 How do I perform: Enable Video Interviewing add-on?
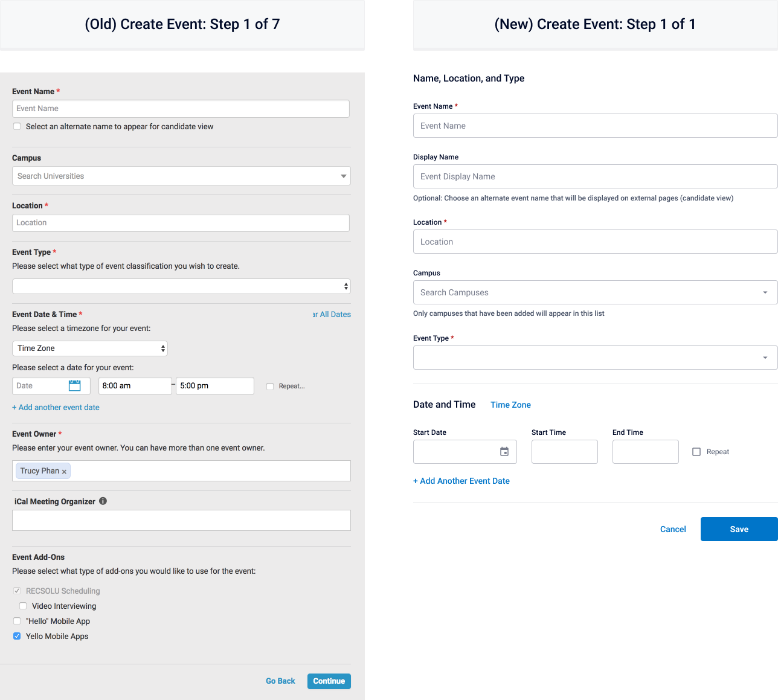click(23, 606)
